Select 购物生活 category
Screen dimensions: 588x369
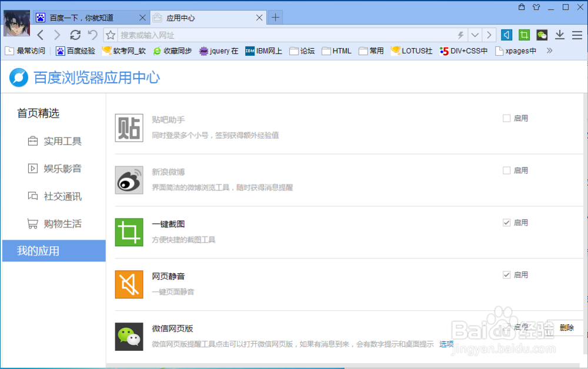click(55, 224)
